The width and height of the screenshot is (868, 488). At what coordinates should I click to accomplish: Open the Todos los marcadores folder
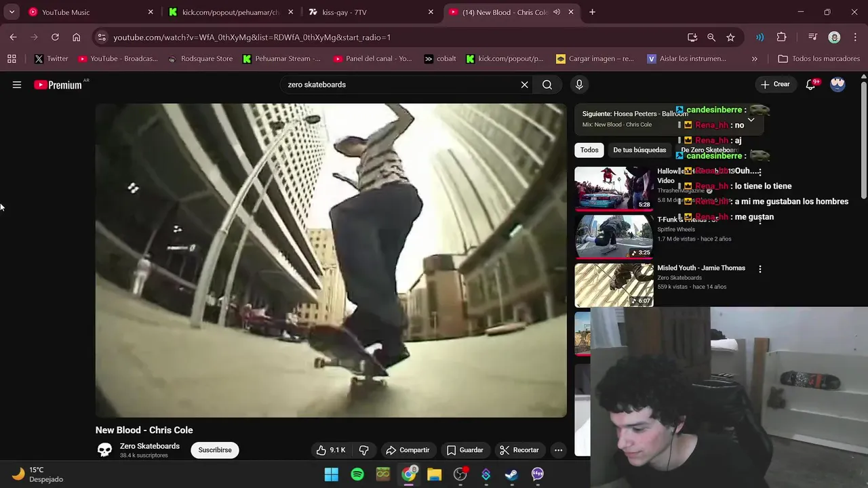pyautogui.click(x=819, y=59)
